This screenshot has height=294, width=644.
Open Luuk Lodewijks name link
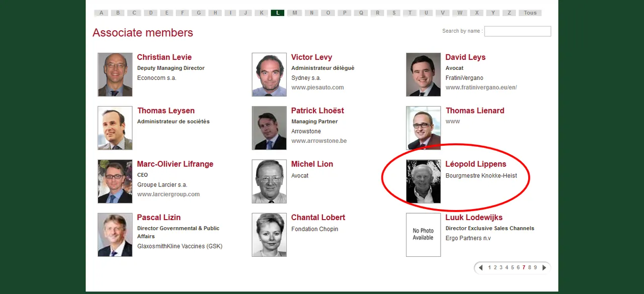474,218
